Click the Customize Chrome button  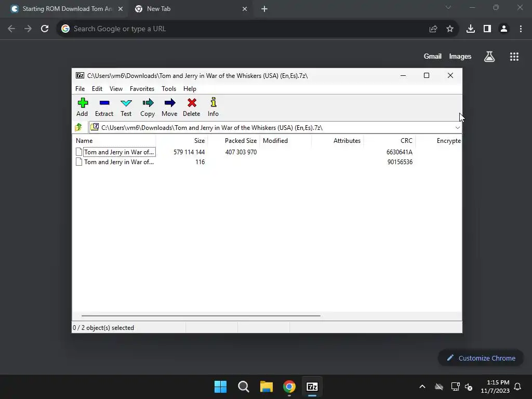coord(481,358)
